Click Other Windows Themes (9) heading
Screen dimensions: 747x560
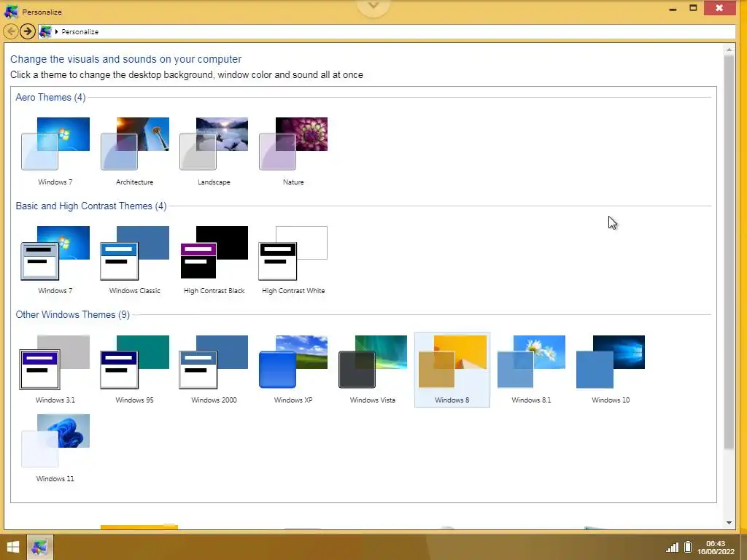[x=72, y=314]
